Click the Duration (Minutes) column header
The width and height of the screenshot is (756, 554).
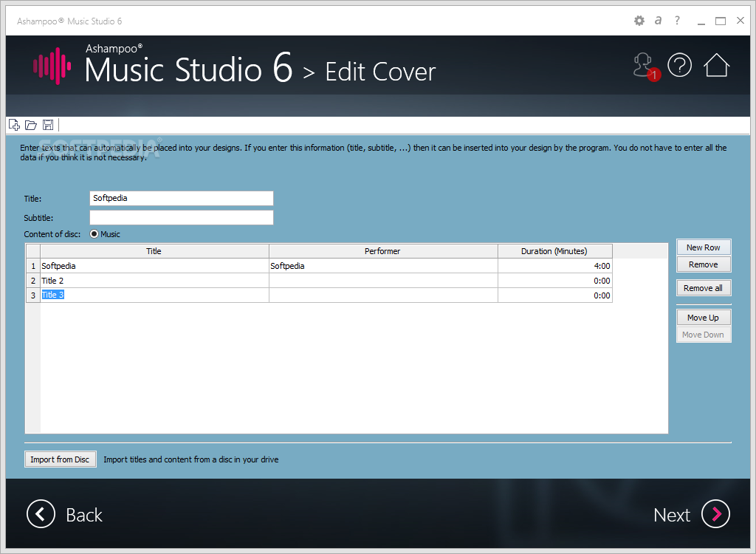(x=555, y=251)
